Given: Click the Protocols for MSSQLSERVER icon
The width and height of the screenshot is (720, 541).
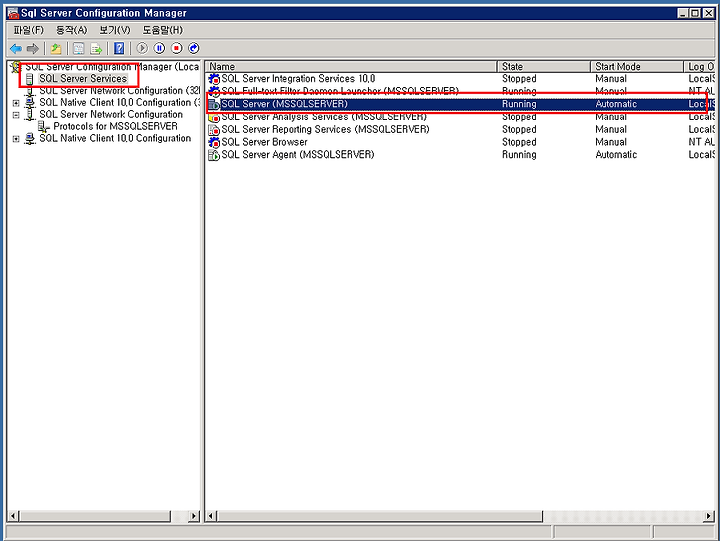Looking at the screenshot, I should click(x=44, y=126).
